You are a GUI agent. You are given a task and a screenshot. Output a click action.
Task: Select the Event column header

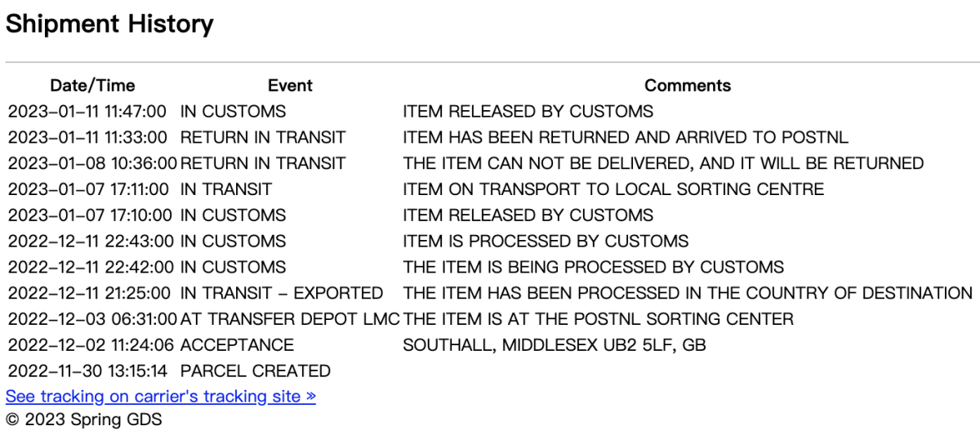290,86
